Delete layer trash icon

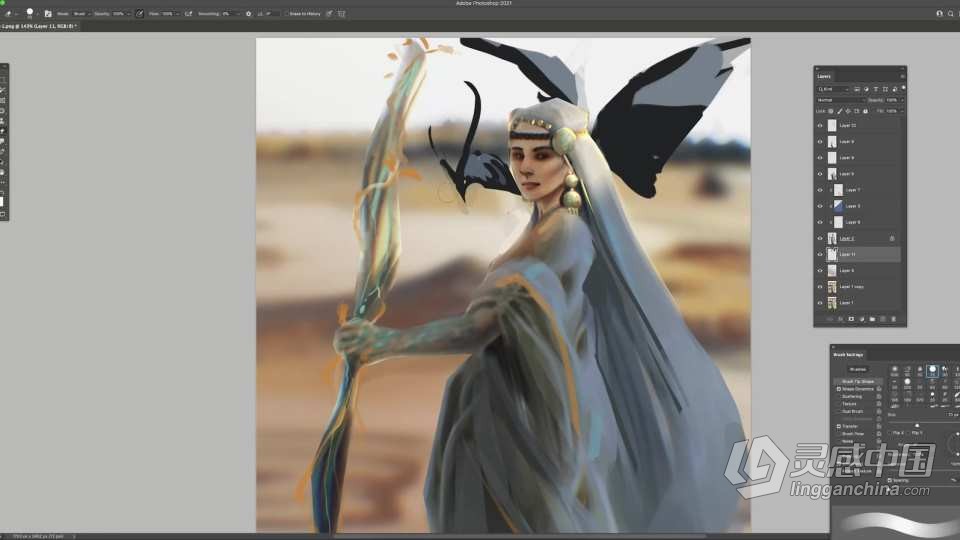coord(893,319)
